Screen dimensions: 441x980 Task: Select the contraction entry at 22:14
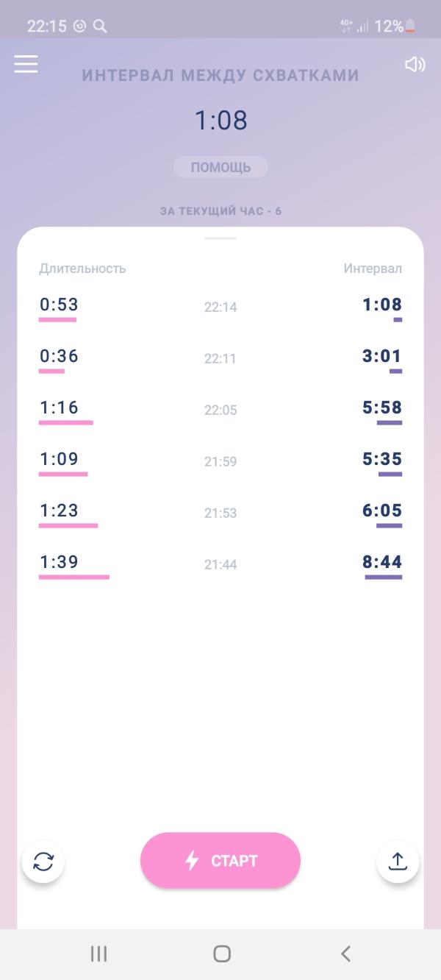(x=220, y=307)
